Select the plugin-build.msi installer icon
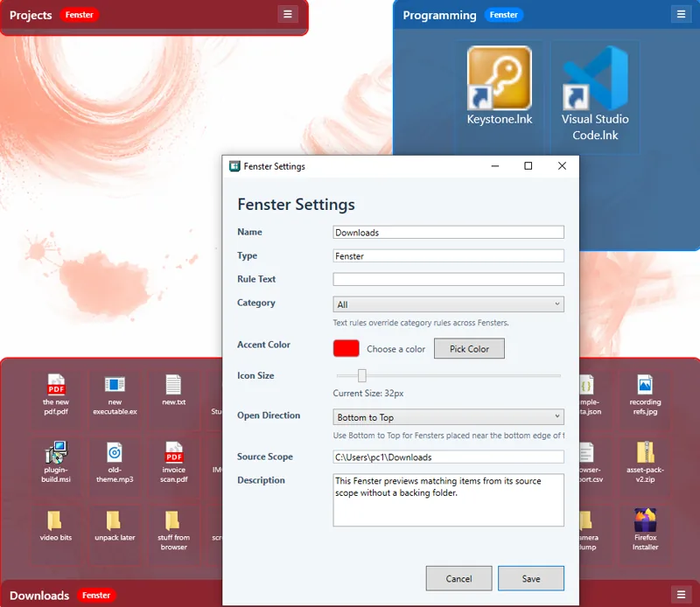The height and width of the screenshot is (607, 700). (x=56, y=460)
